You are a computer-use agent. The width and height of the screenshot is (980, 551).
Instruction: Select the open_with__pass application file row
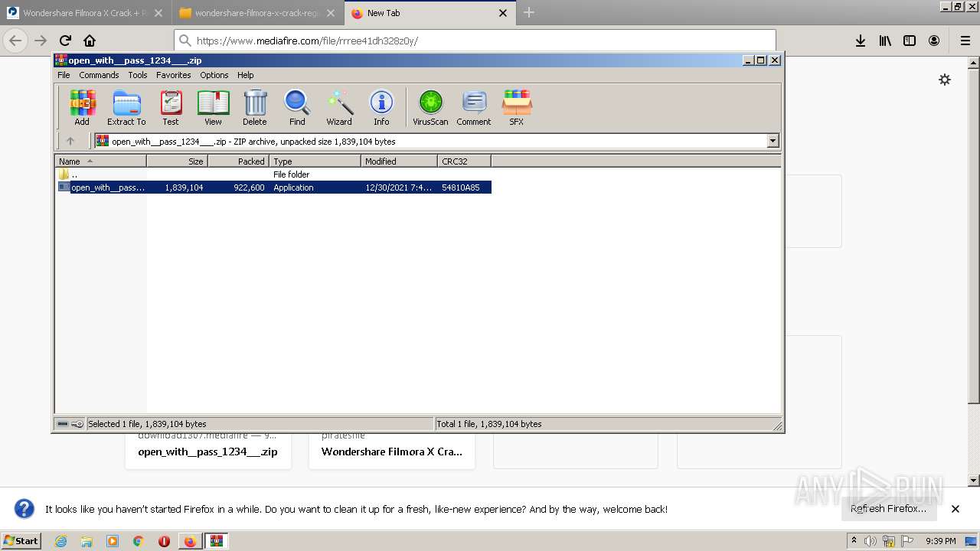274,187
